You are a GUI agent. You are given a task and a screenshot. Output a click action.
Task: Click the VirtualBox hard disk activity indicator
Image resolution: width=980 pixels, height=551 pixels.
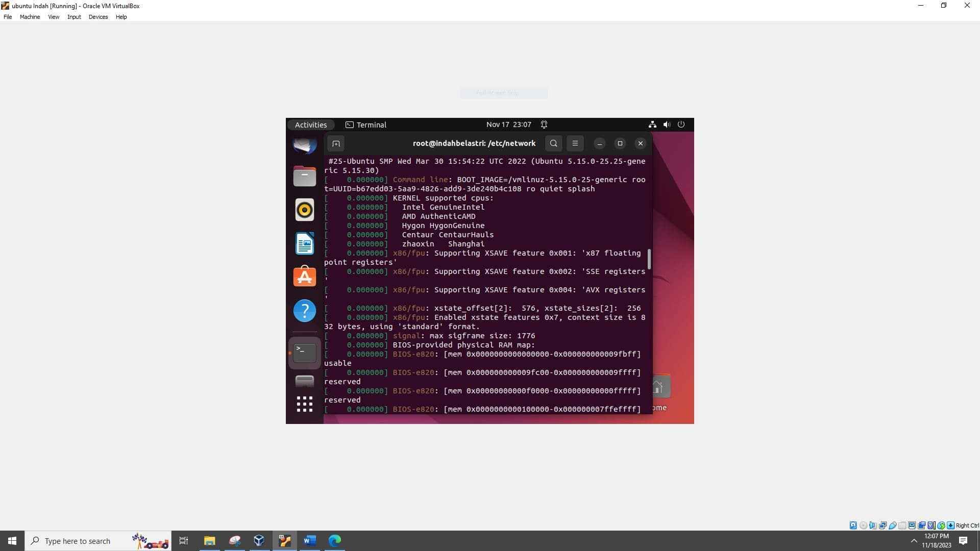[853, 525]
